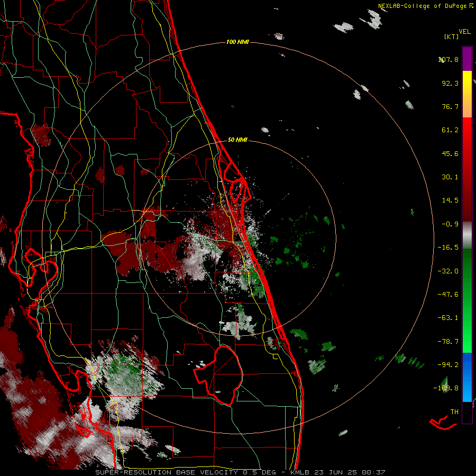
Task: Click the -32.0 velocity scale value
Action: (x=448, y=271)
